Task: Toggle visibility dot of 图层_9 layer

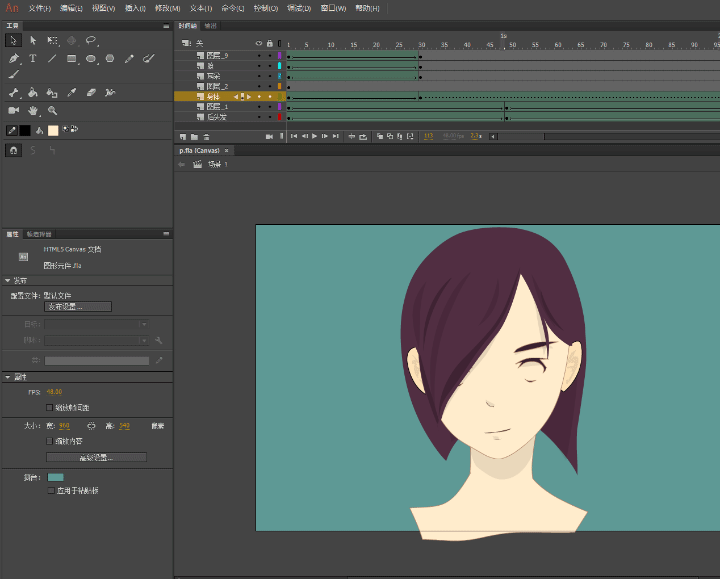Action: tap(259, 56)
